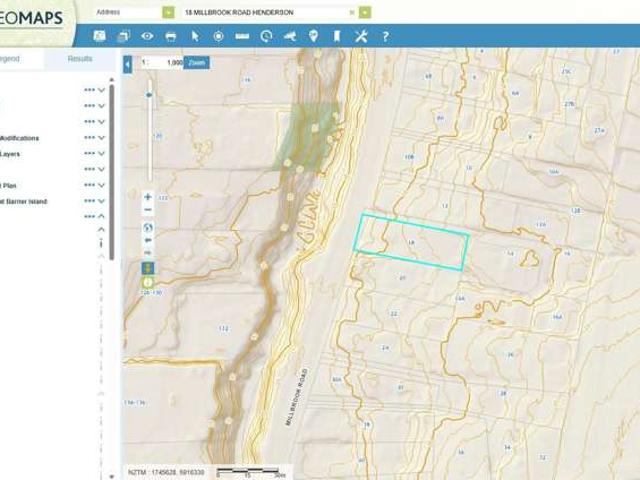Expand the Barrier Island layer group chevron
640x480 pixels.
[102, 201]
